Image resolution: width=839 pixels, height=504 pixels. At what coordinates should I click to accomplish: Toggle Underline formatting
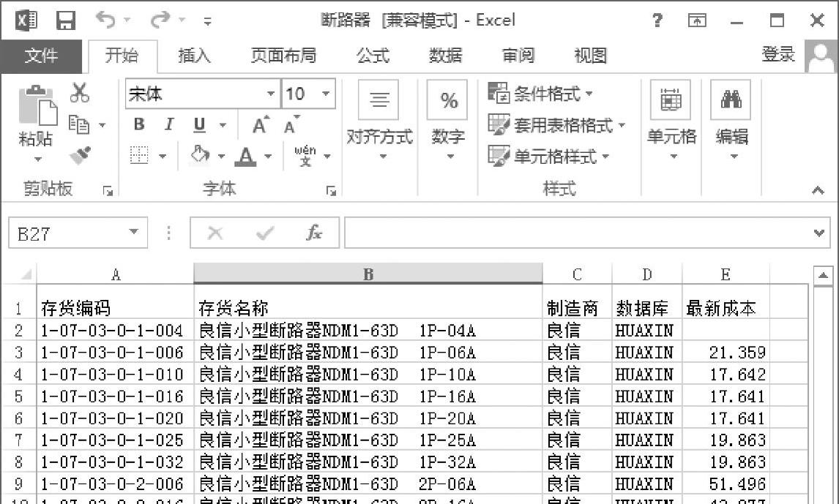tap(199, 125)
